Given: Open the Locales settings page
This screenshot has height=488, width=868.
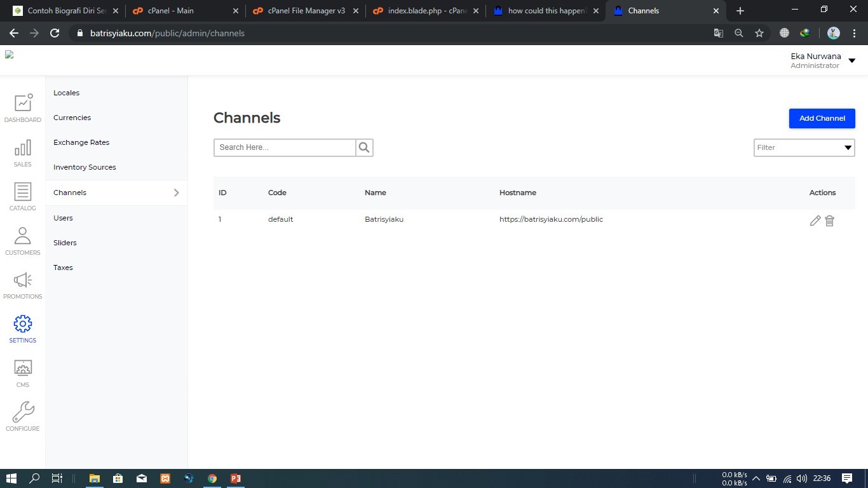Looking at the screenshot, I should 66,93.
